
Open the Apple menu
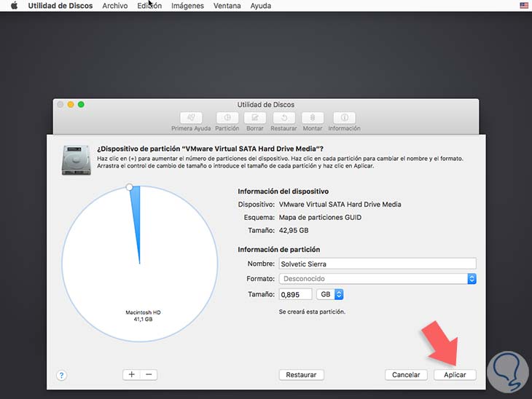[x=14, y=6]
